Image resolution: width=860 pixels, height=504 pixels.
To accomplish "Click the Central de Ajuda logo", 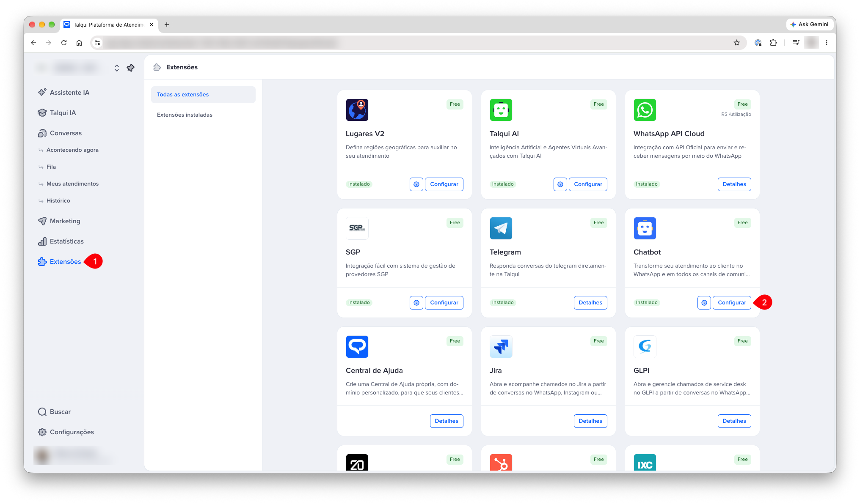I will (x=357, y=347).
